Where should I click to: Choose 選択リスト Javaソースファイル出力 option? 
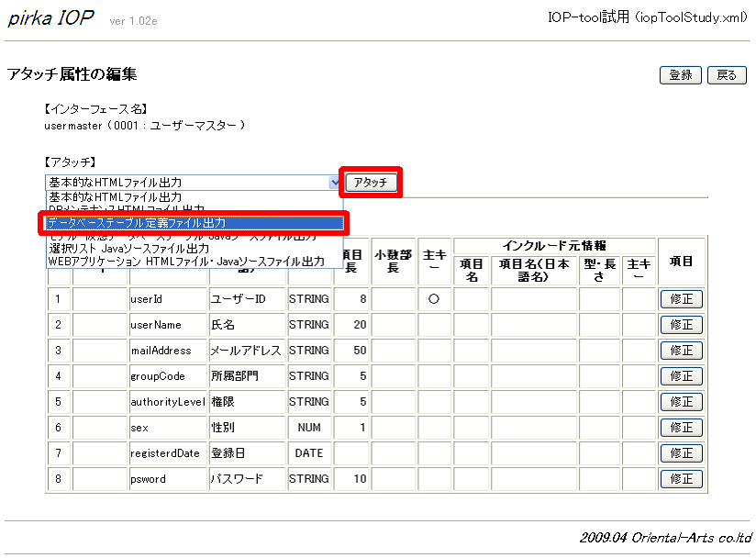click(128, 249)
